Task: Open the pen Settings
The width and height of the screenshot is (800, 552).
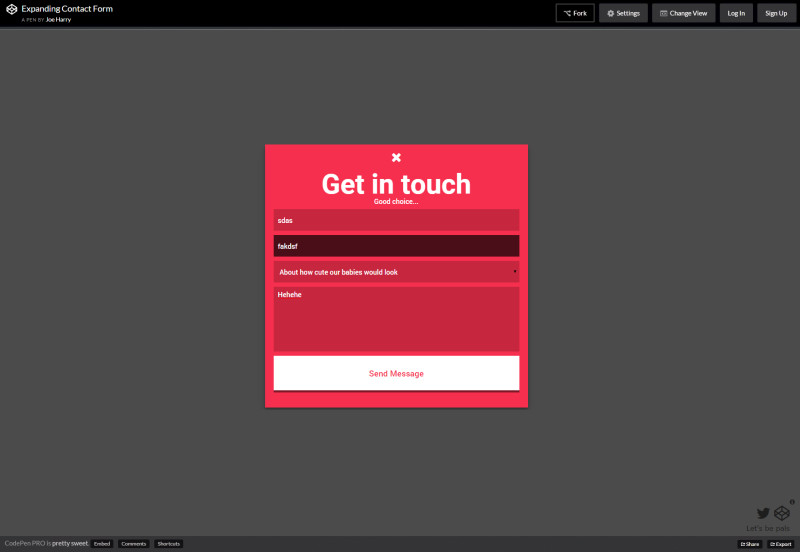Action: point(623,13)
